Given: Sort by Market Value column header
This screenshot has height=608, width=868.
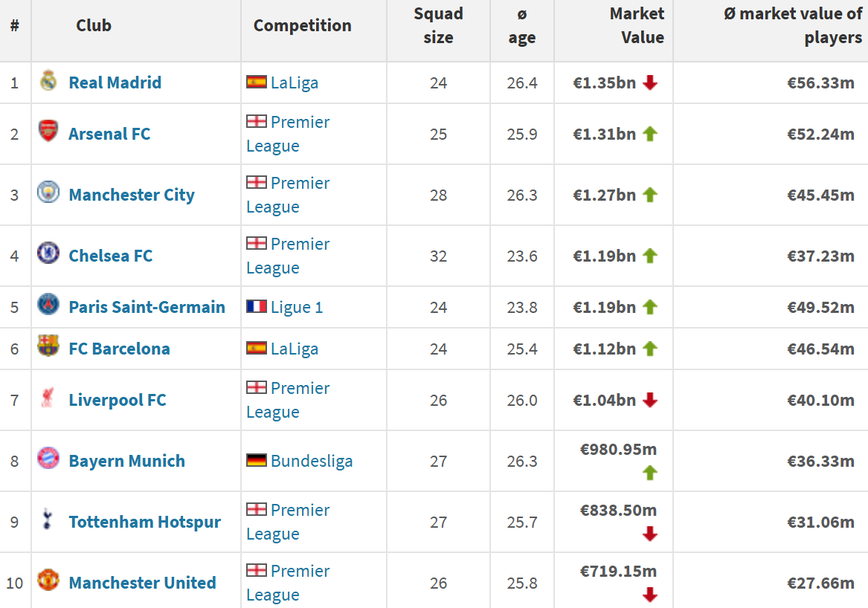Looking at the screenshot, I should pos(636,26).
